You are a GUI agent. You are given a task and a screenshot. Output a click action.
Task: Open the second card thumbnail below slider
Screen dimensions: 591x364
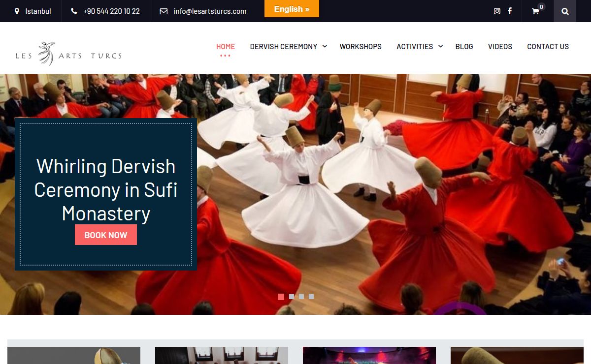coord(222,355)
